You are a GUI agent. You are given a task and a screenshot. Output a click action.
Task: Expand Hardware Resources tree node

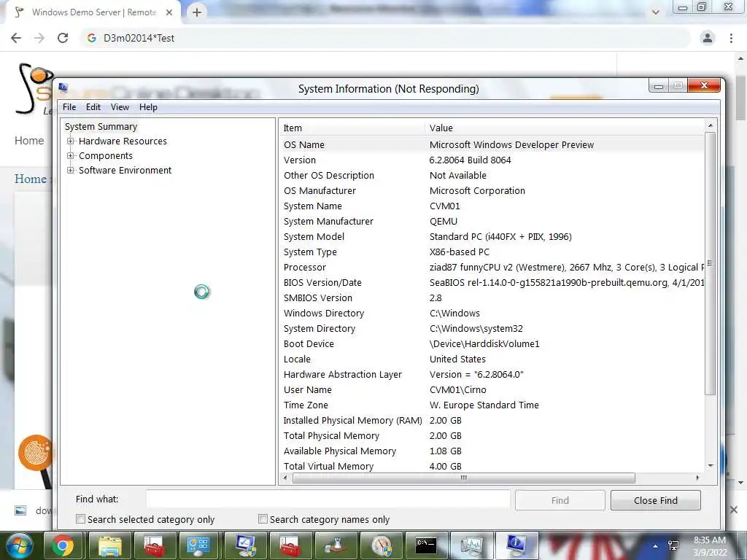tap(71, 141)
